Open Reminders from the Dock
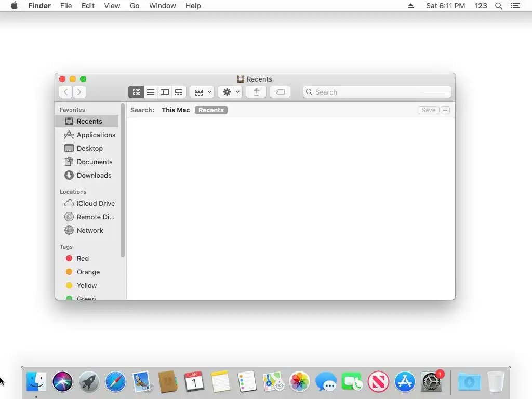 [x=247, y=382]
